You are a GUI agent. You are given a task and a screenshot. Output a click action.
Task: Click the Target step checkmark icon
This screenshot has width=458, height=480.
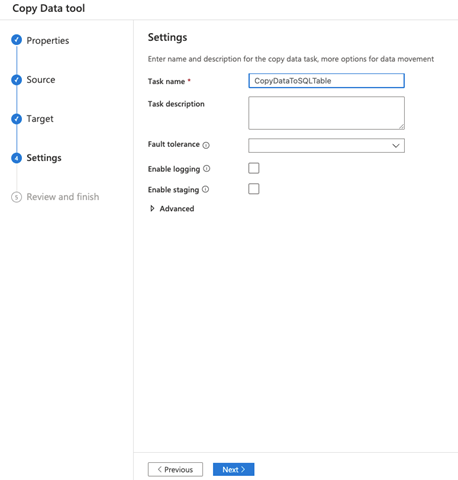pos(16,119)
